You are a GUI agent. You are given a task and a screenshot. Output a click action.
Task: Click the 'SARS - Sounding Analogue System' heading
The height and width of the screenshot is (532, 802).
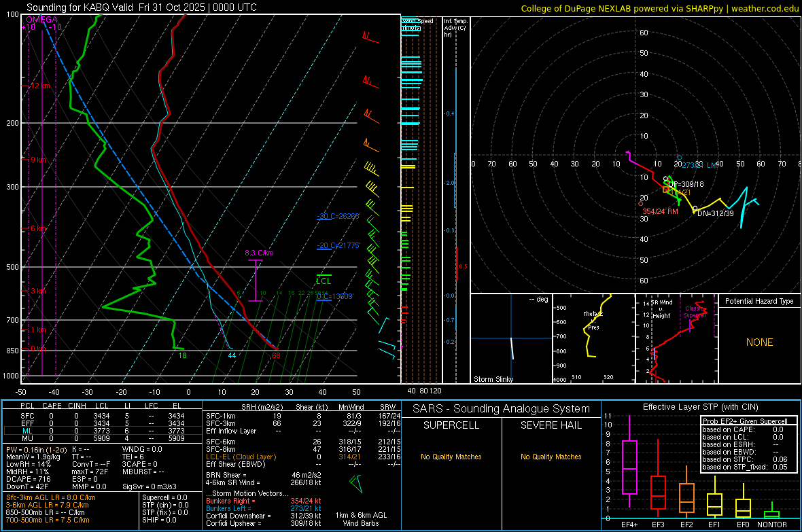[x=501, y=409]
